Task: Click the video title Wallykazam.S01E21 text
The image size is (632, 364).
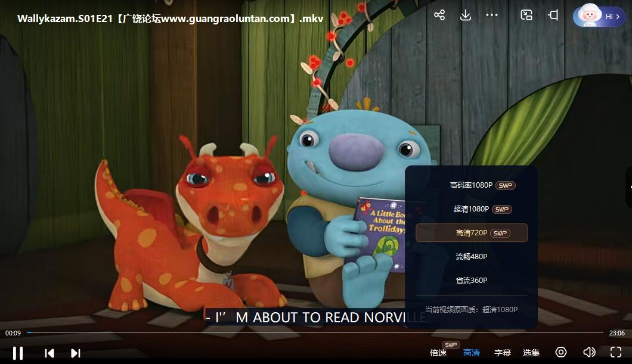Action: tap(171, 18)
